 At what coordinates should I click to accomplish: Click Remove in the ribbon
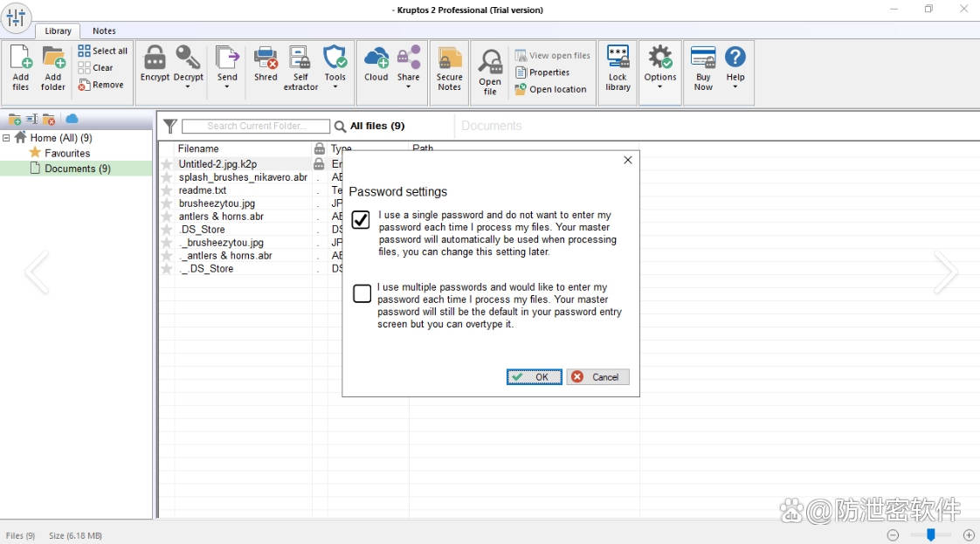click(x=100, y=85)
